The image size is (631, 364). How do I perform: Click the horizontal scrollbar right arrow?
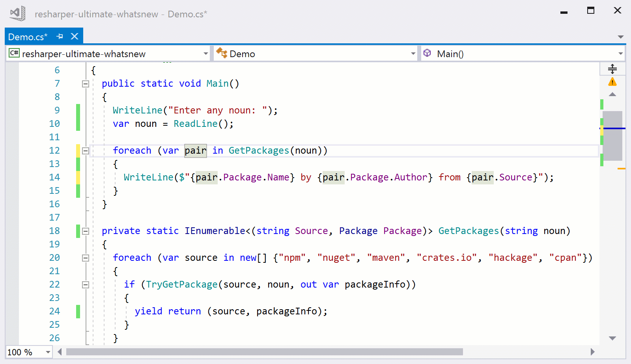pyautogui.click(x=592, y=352)
